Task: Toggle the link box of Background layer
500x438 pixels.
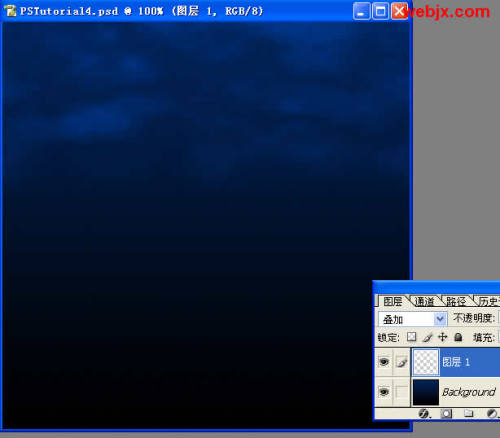Action: click(x=401, y=392)
